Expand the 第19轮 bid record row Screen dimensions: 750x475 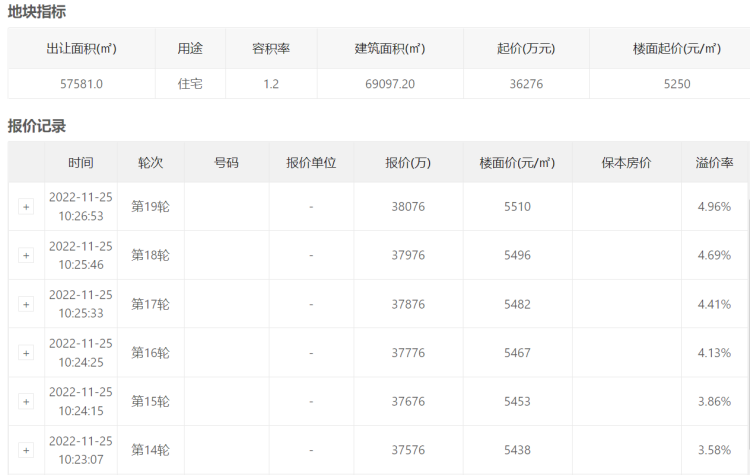(26, 207)
